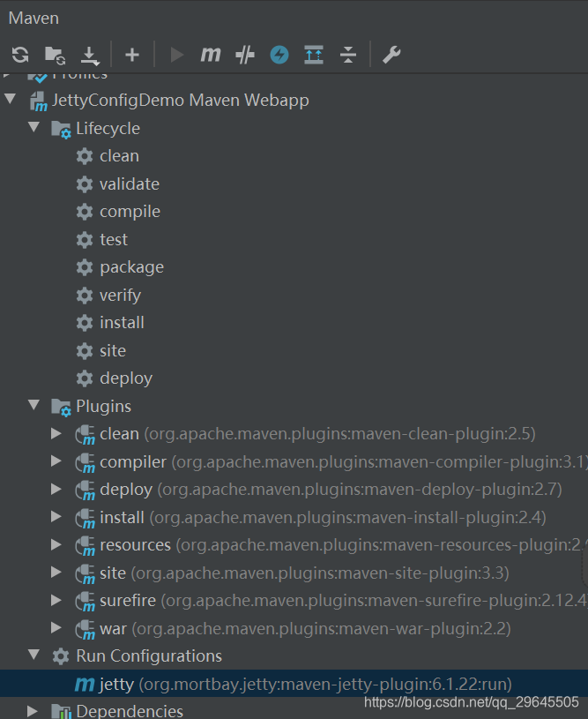This screenshot has height=719, width=588.
Task: Add Maven project with plus icon
Action: (x=132, y=55)
